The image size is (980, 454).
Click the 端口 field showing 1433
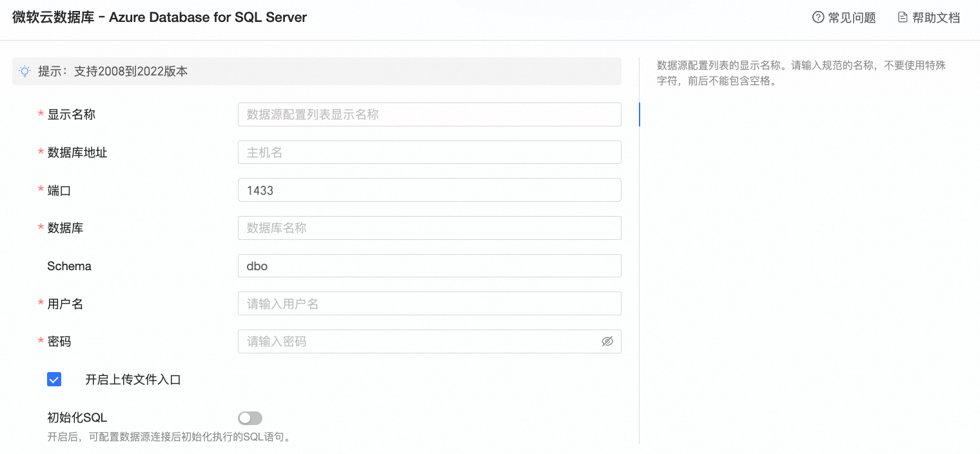click(x=429, y=190)
